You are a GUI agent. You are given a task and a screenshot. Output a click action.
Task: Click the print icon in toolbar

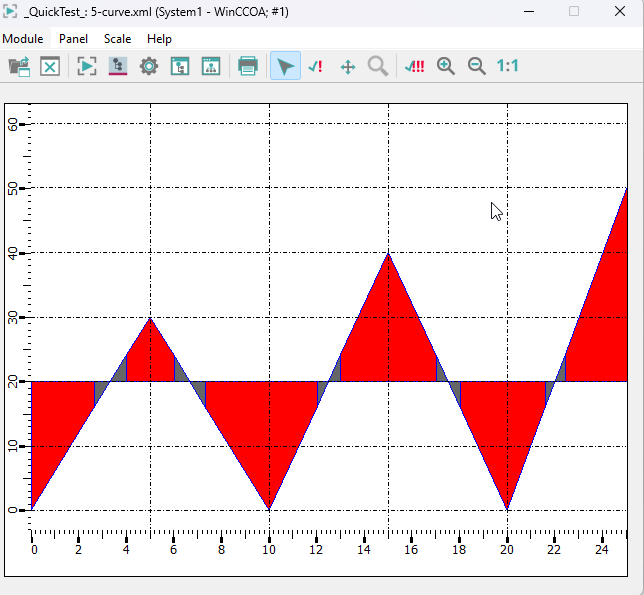[x=248, y=67]
